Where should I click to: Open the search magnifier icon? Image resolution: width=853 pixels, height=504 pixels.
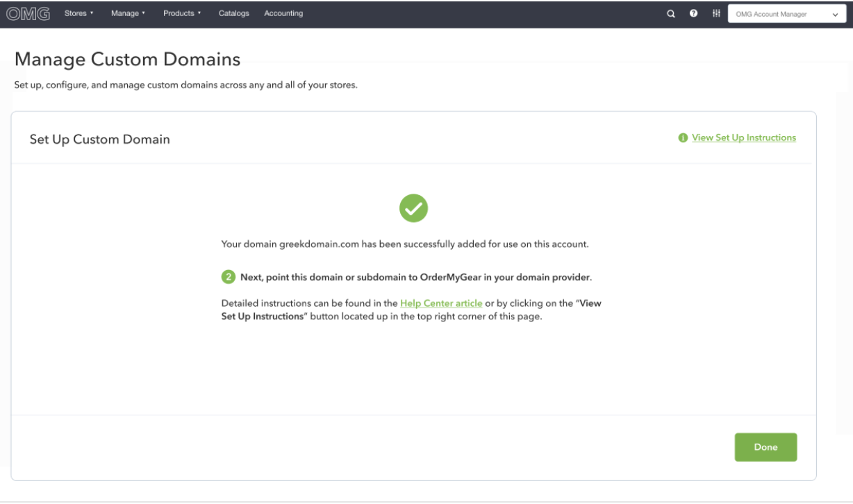click(x=671, y=14)
